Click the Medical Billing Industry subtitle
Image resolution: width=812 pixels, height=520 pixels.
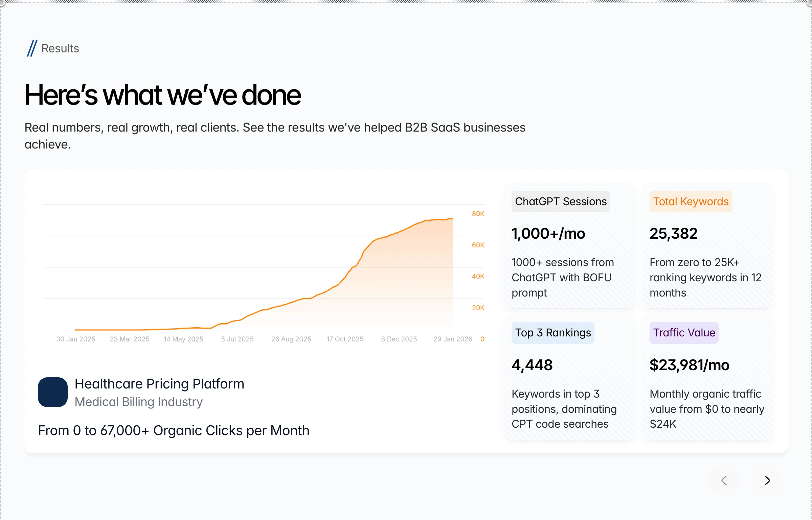[x=139, y=402]
